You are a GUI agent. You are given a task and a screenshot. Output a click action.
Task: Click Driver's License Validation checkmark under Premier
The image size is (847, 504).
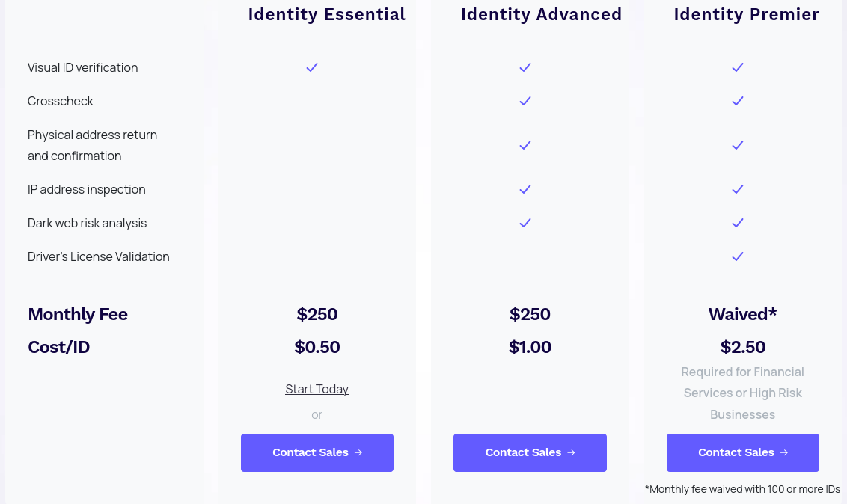click(x=737, y=256)
